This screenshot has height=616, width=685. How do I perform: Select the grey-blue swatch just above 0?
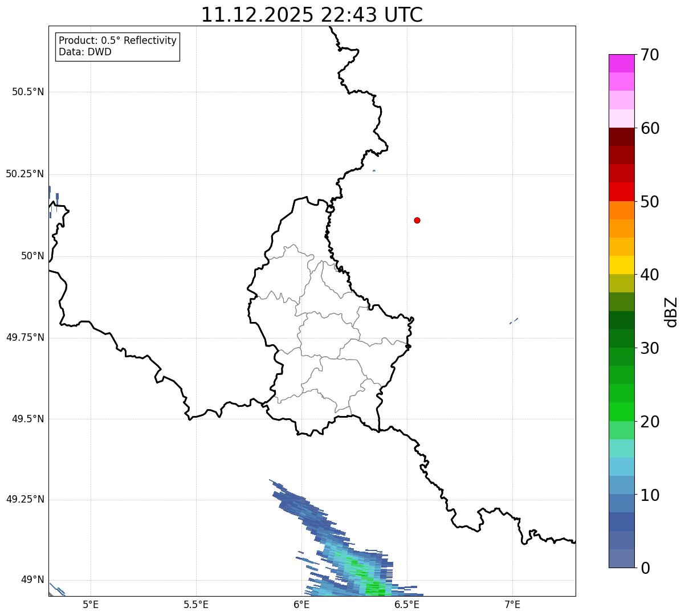click(621, 558)
